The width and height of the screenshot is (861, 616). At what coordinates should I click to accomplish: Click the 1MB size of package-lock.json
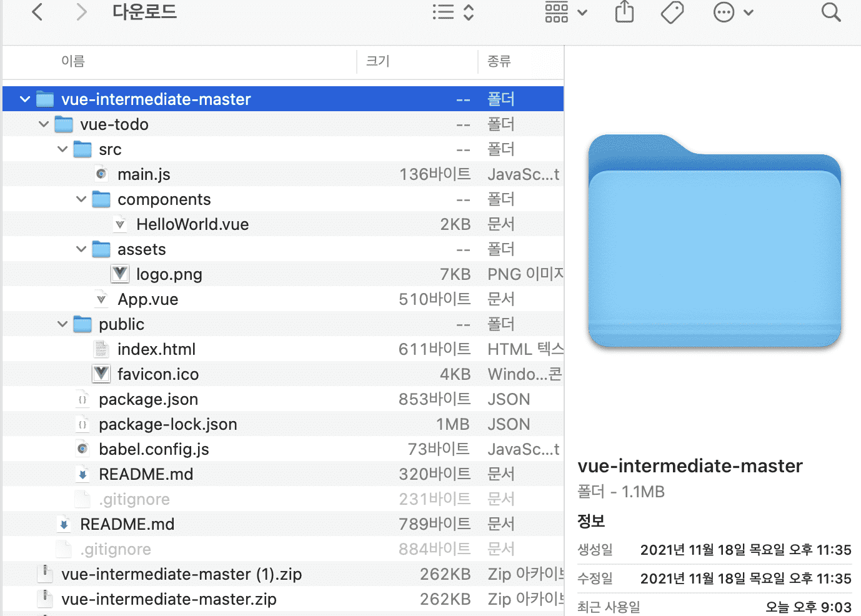point(453,424)
